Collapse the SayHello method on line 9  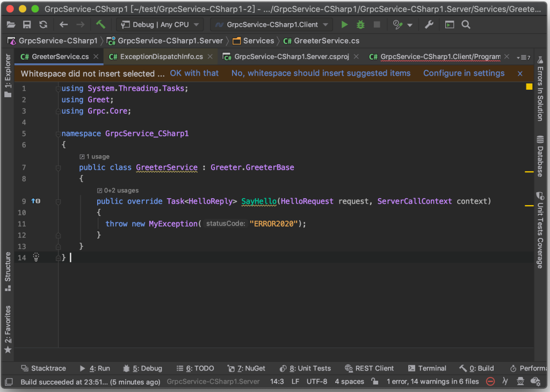[58, 201]
